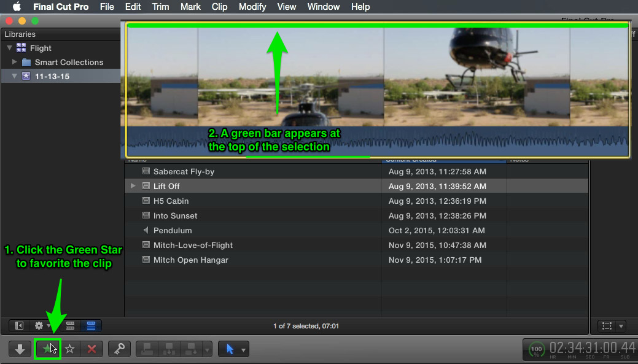Click the date Nov 9, 2015, 1:07:17 PM

tap(435, 260)
